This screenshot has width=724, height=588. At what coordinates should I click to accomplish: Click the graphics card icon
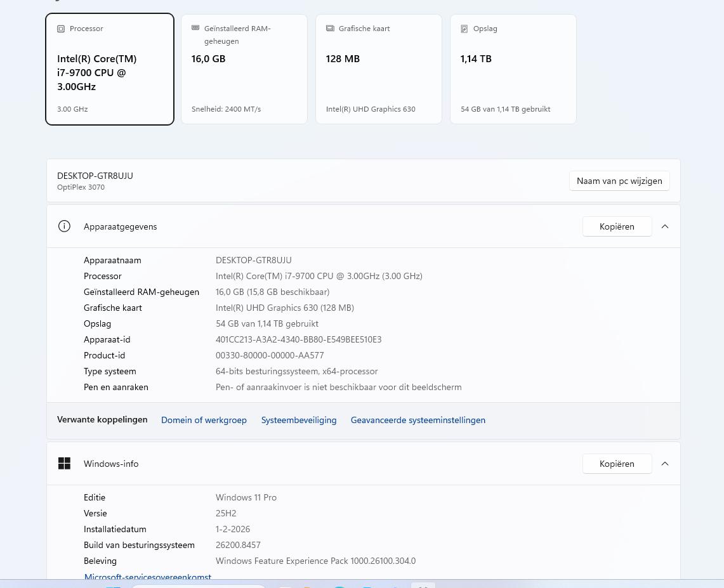330,28
